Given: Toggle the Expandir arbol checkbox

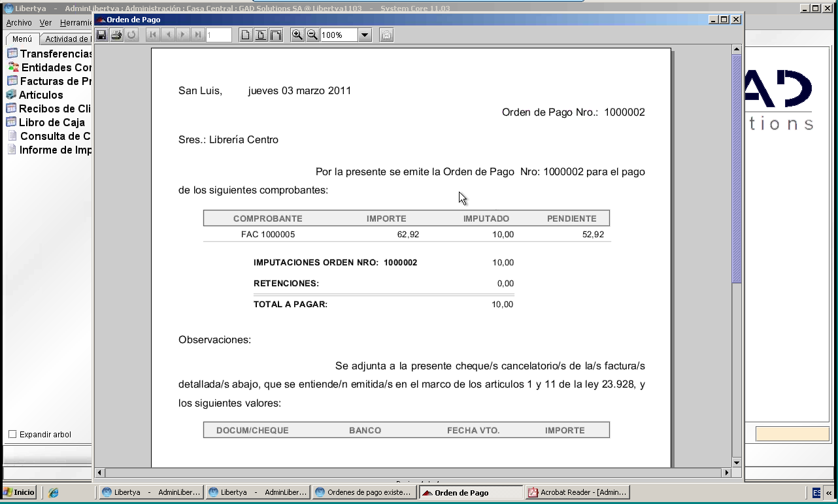Looking at the screenshot, I should coord(12,435).
